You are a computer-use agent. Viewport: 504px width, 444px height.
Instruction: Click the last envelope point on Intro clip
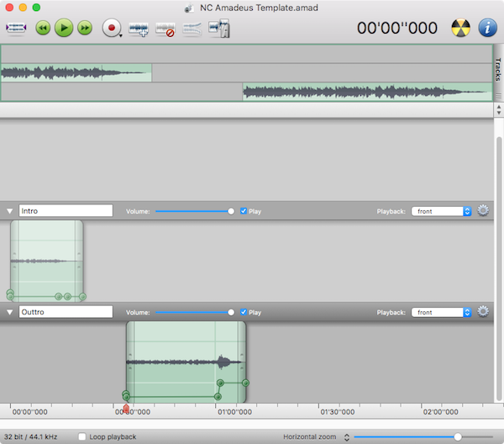[x=82, y=296]
